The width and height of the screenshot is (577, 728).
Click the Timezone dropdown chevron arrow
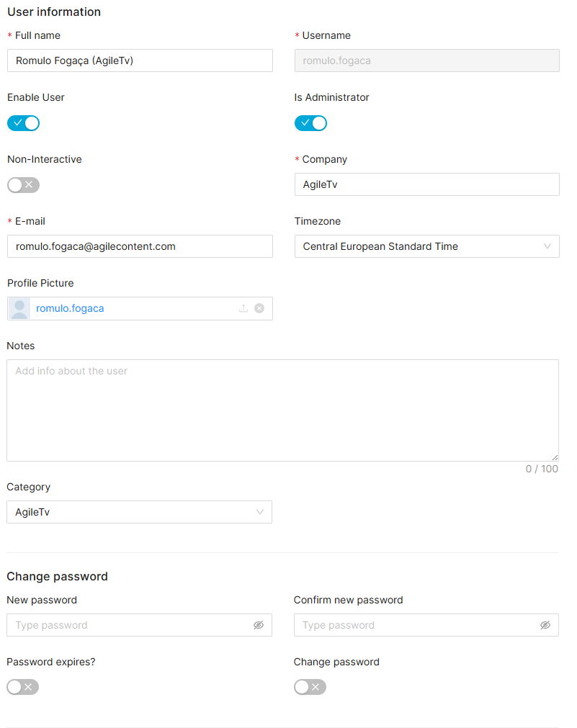click(x=547, y=246)
